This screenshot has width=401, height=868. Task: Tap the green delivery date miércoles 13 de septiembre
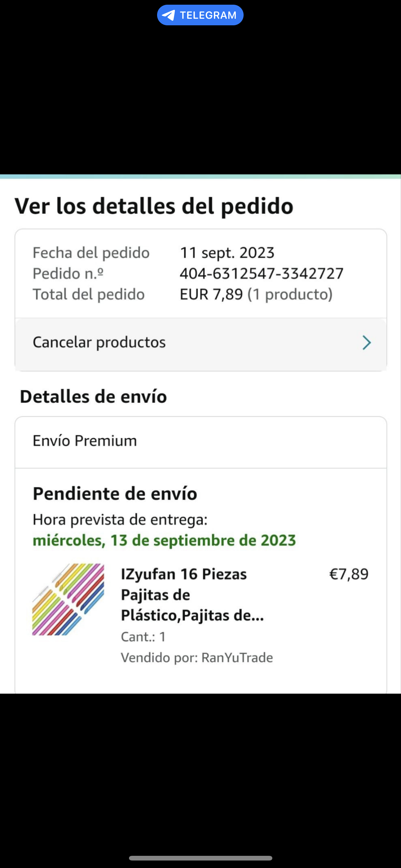click(x=164, y=540)
